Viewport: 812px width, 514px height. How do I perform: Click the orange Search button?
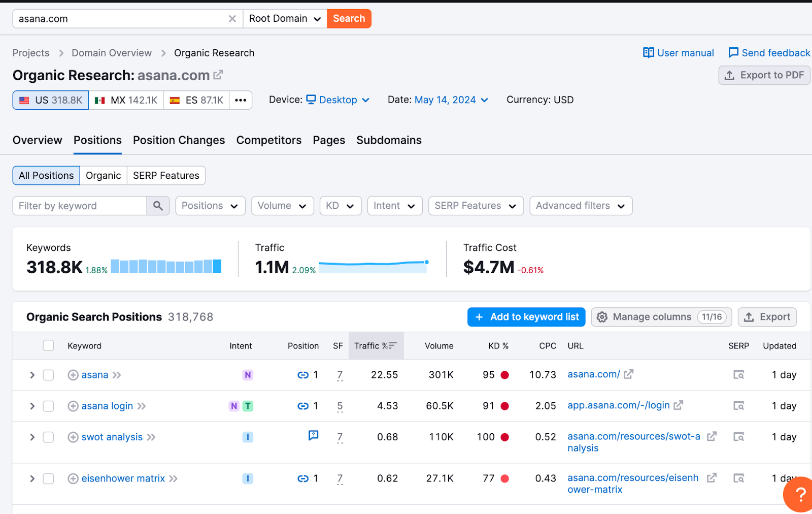[x=349, y=19]
